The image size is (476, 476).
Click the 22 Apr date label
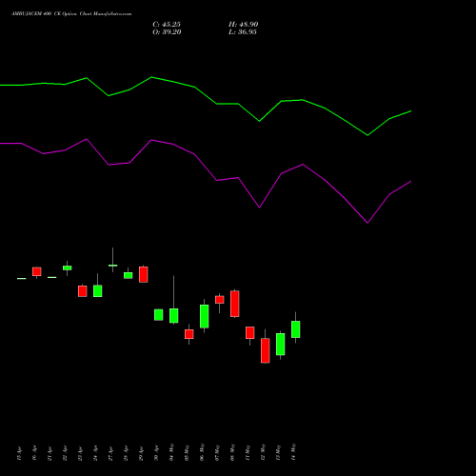point(65,453)
